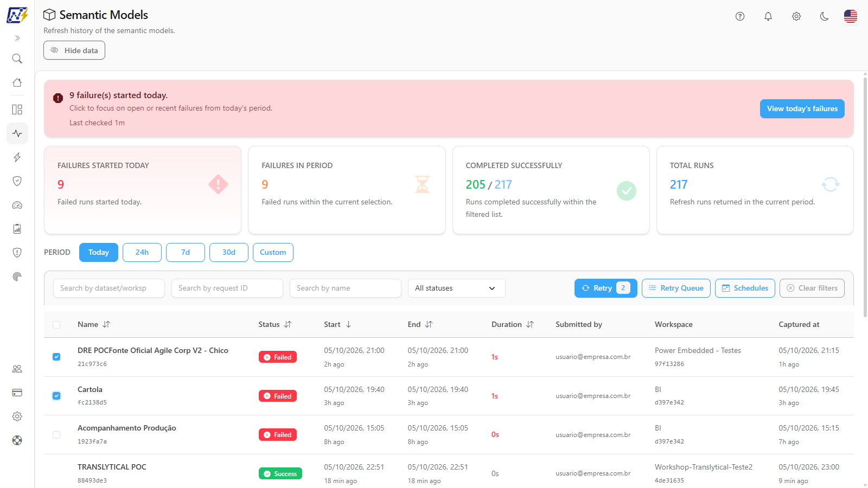Change language via the US flag
Viewport: 868px width, 488px height.
point(851,16)
